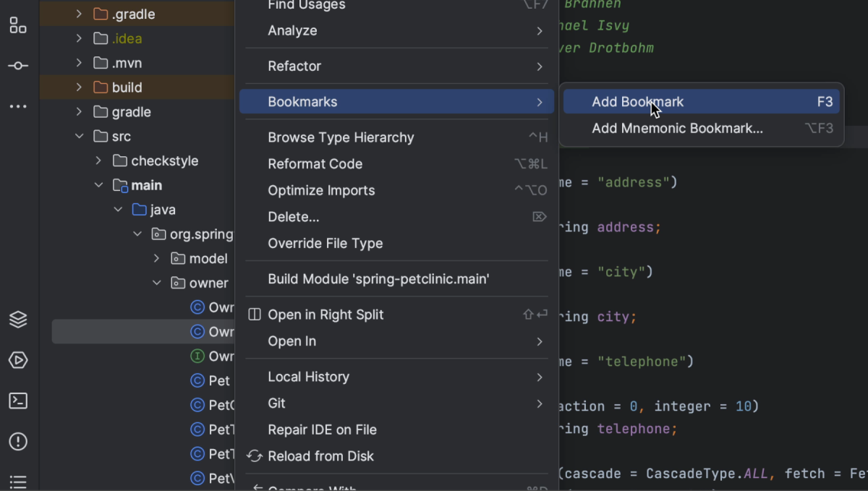Choose Add Bookmark from the submenu
This screenshot has height=491, width=868.
pos(637,101)
